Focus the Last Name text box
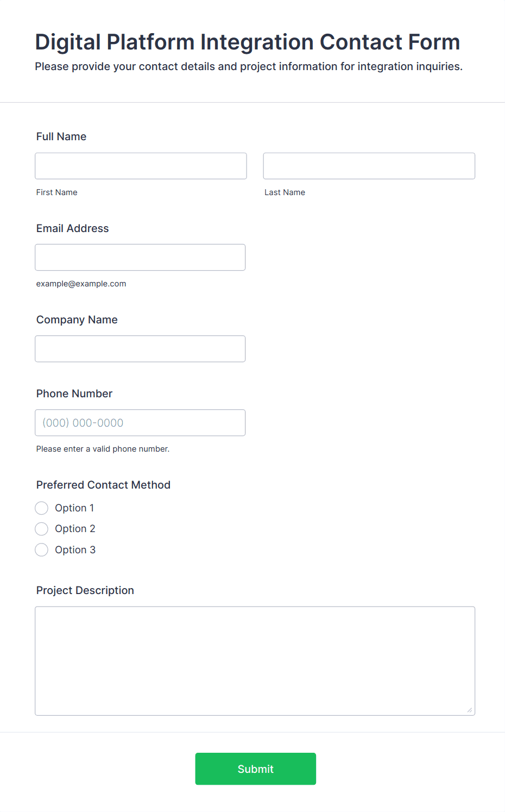 tap(369, 166)
